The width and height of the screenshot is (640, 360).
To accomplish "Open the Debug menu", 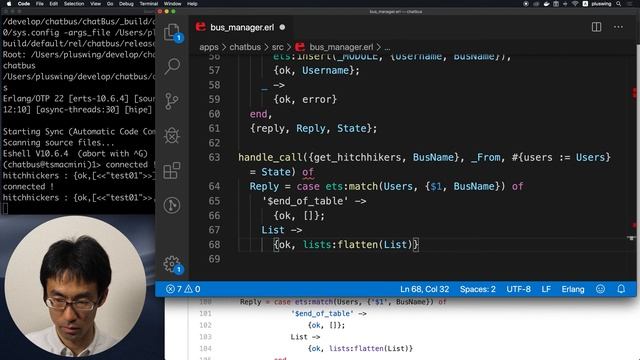I will pyautogui.click(x=126, y=4).
